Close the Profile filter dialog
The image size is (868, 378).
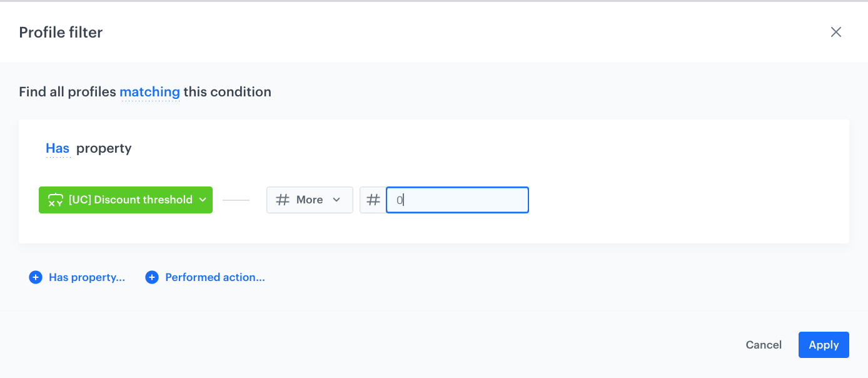tap(835, 32)
